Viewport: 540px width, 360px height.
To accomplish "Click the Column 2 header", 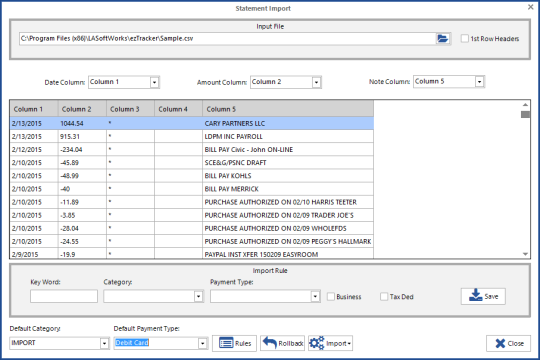I will click(82, 109).
